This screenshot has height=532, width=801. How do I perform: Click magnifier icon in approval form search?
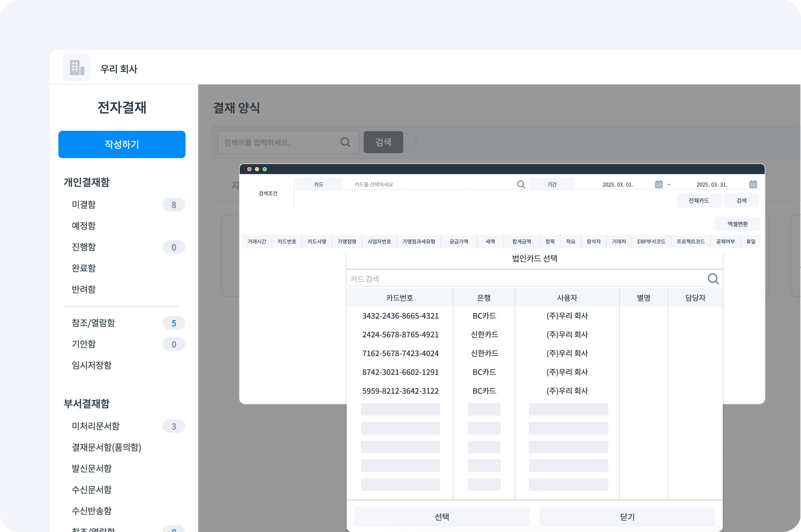345,142
